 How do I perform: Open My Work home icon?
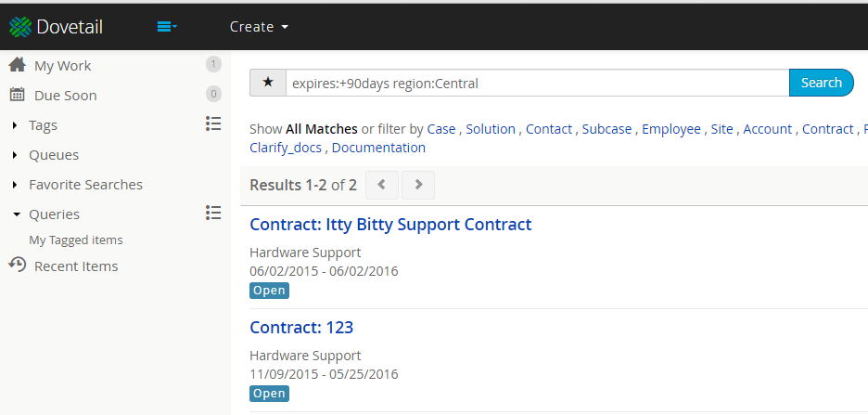[18, 65]
